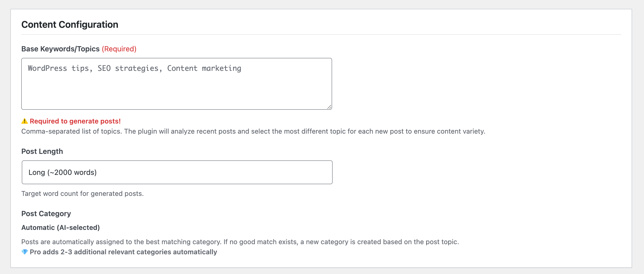Image resolution: width=644 pixels, height=274 pixels.
Task: Click the blue diamond Pro icon
Action: coord(25,252)
